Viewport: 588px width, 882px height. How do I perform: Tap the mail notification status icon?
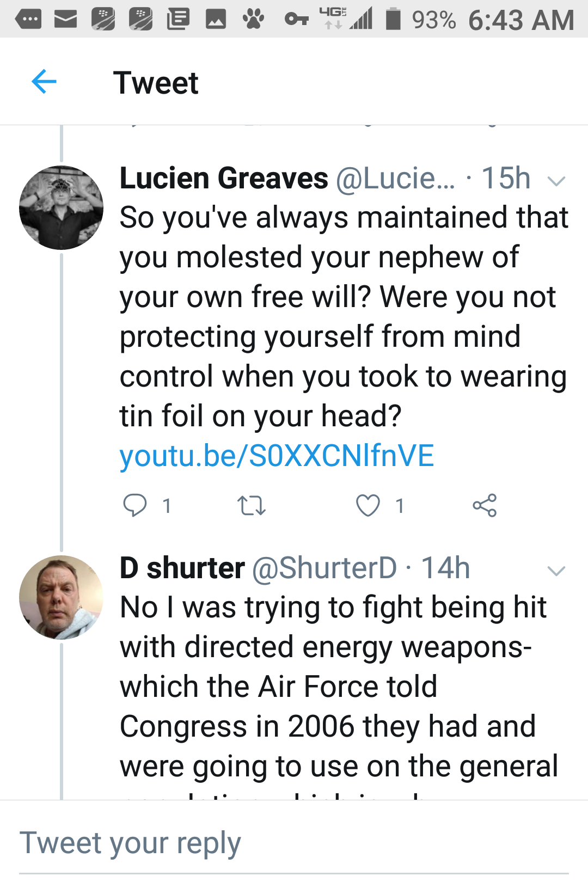pyautogui.click(x=65, y=20)
